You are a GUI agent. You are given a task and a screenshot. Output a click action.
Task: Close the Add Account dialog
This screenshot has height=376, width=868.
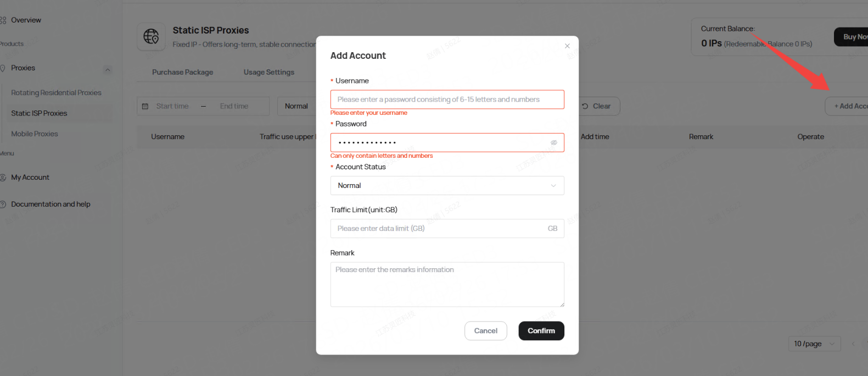pyautogui.click(x=567, y=46)
